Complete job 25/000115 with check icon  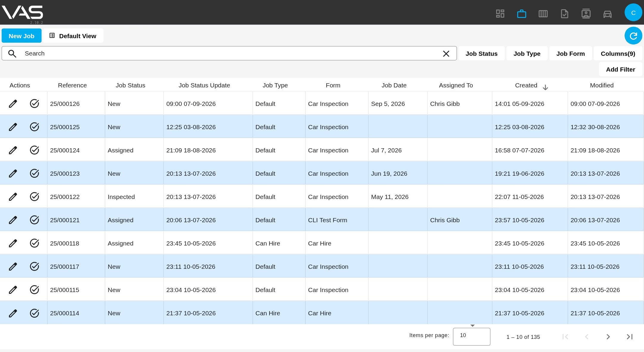click(x=35, y=290)
